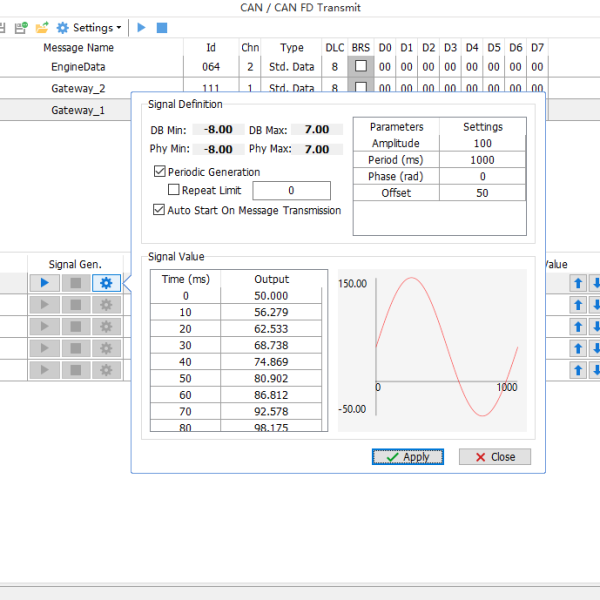
Task: Start signal generator in the first row
Action: (44, 283)
